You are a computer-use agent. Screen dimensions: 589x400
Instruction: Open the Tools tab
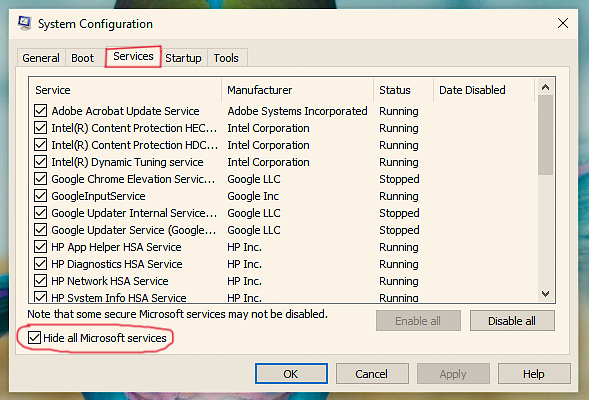(226, 58)
